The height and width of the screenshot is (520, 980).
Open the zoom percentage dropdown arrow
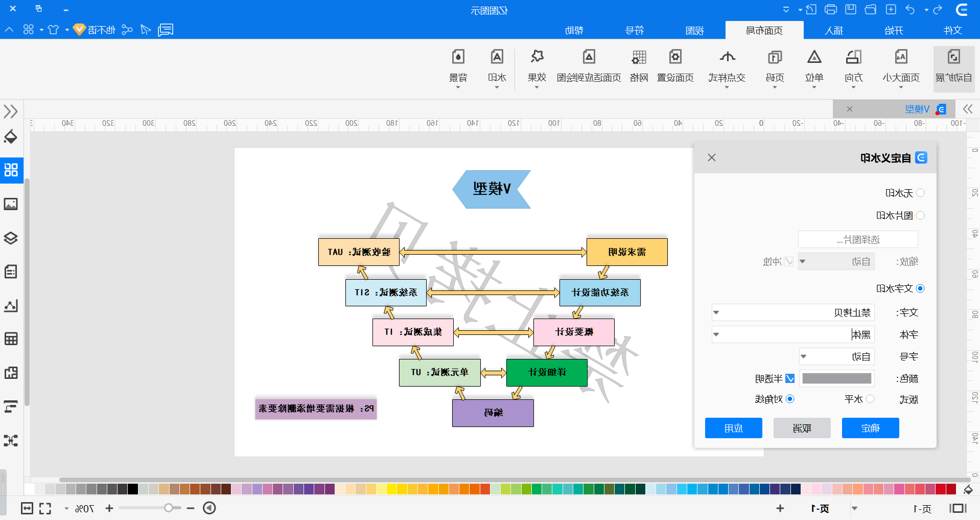(x=66, y=509)
